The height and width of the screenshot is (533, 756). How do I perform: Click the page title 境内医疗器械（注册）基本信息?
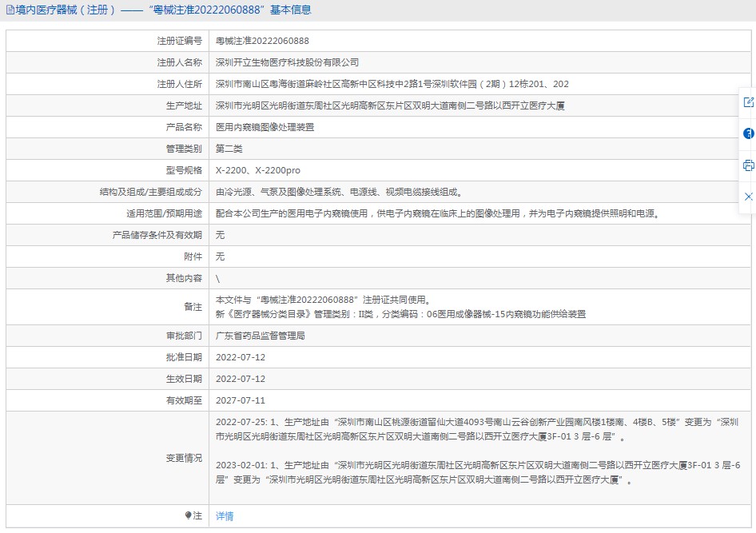(164, 10)
